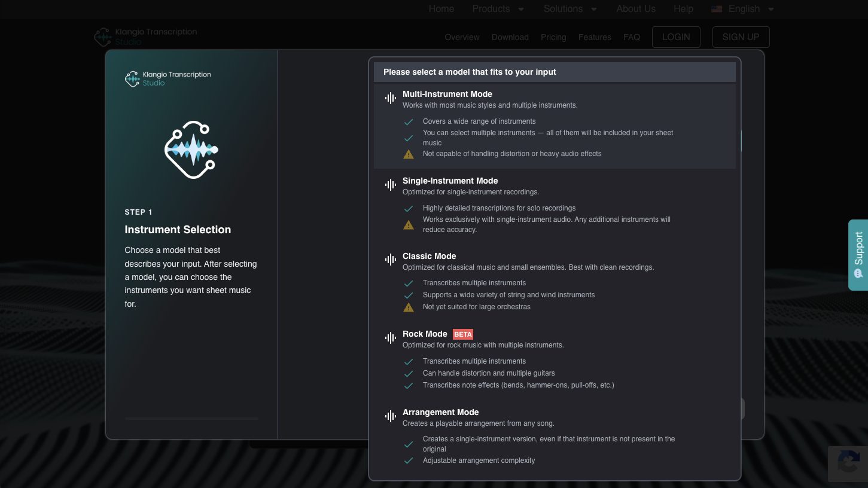Click the large Klangio waveform logo
Image resolution: width=868 pixels, height=488 pixels.
click(x=191, y=150)
